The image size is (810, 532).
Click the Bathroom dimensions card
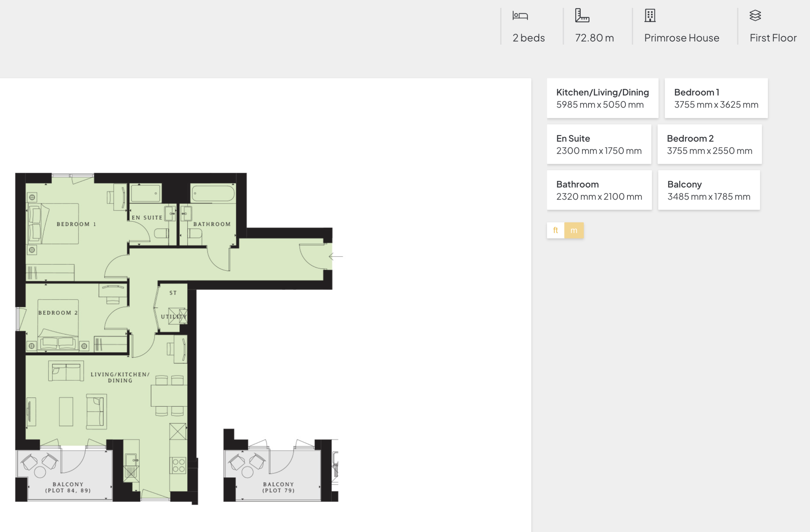599,190
